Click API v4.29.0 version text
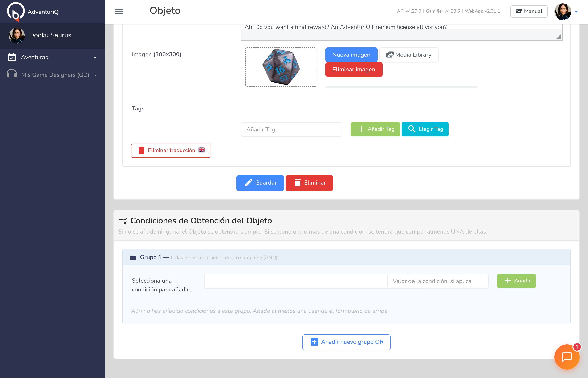This screenshot has width=588, height=378. (409, 11)
